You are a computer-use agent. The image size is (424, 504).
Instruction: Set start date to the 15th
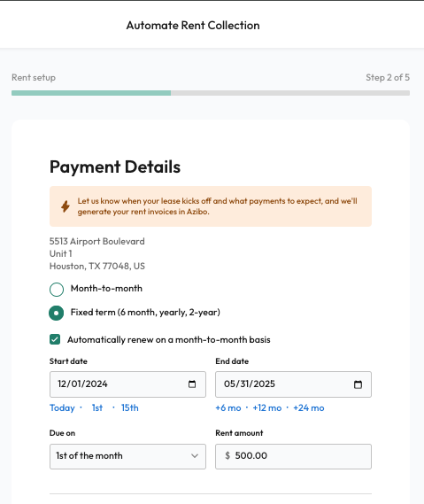point(130,407)
